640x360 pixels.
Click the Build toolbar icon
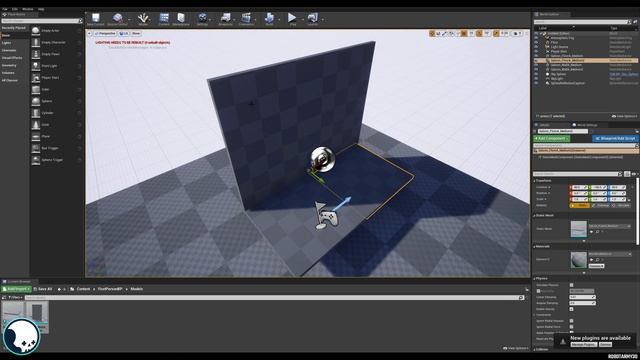(269, 18)
